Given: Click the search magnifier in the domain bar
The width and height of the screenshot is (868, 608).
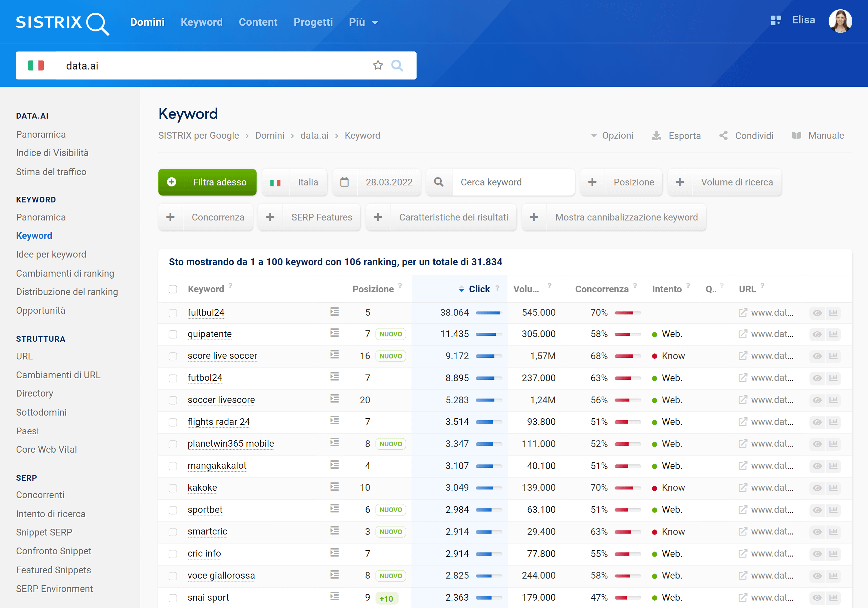Looking at the screenshot, I should pos(397,65).
